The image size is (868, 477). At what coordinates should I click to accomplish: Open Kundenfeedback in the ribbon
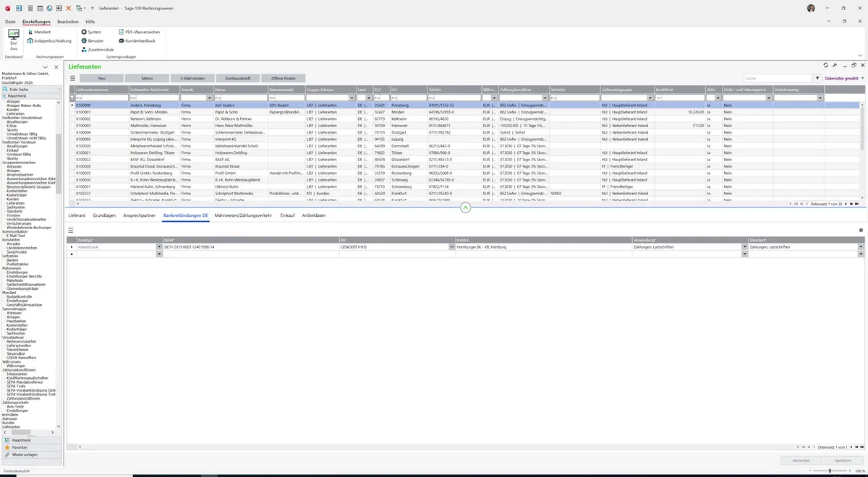tap(137, 40)
